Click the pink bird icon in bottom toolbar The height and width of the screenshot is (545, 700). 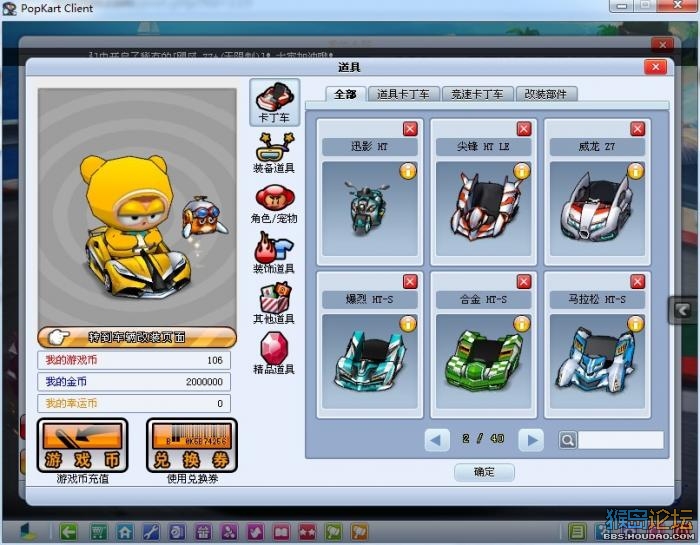point(255,532)
